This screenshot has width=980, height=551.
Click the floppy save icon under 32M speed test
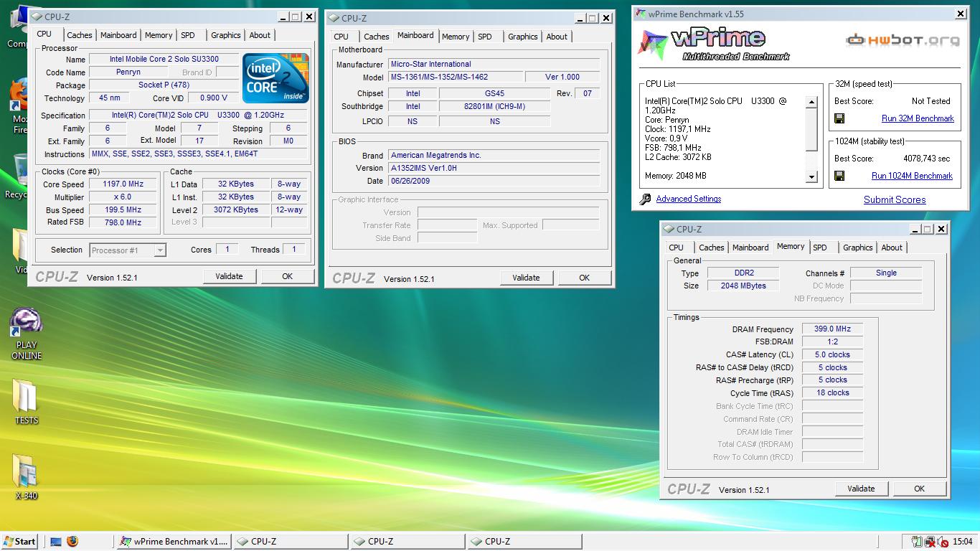(839, 118)
